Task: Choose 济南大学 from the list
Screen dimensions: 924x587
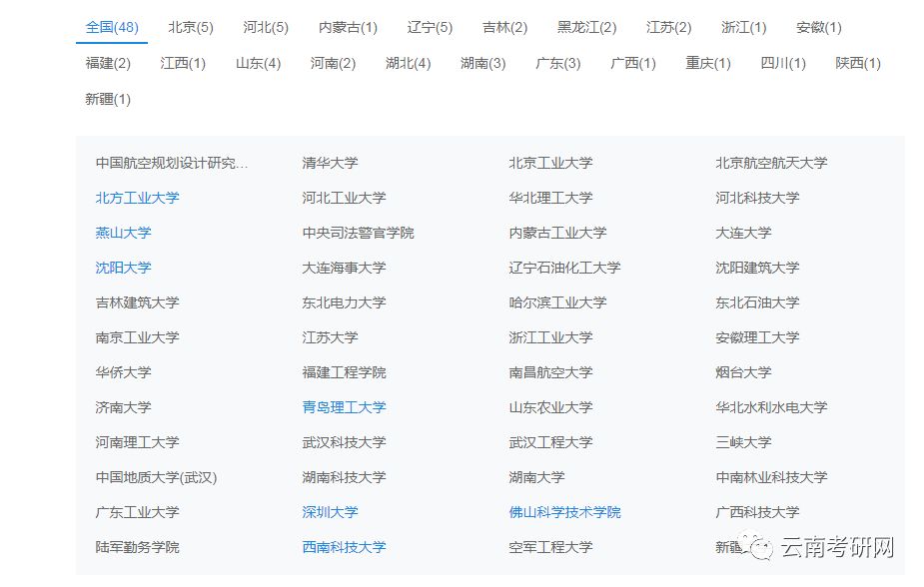Action: [x=123, y=407]
